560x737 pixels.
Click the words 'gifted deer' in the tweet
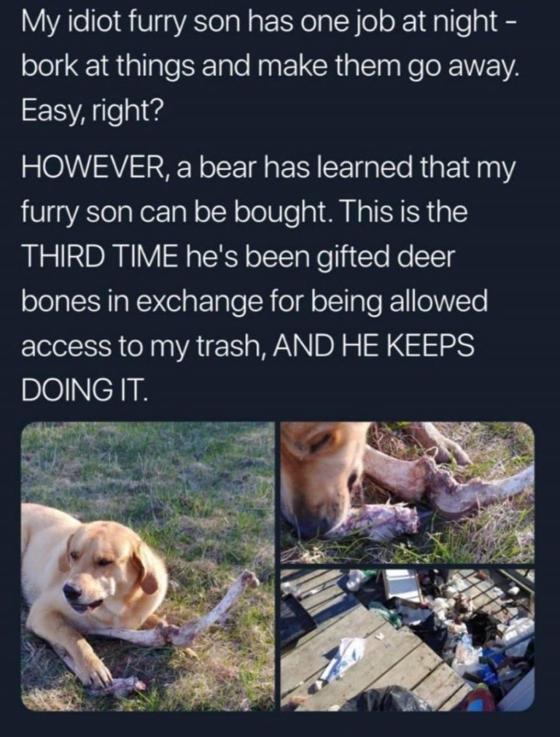[x=388, y=257]
